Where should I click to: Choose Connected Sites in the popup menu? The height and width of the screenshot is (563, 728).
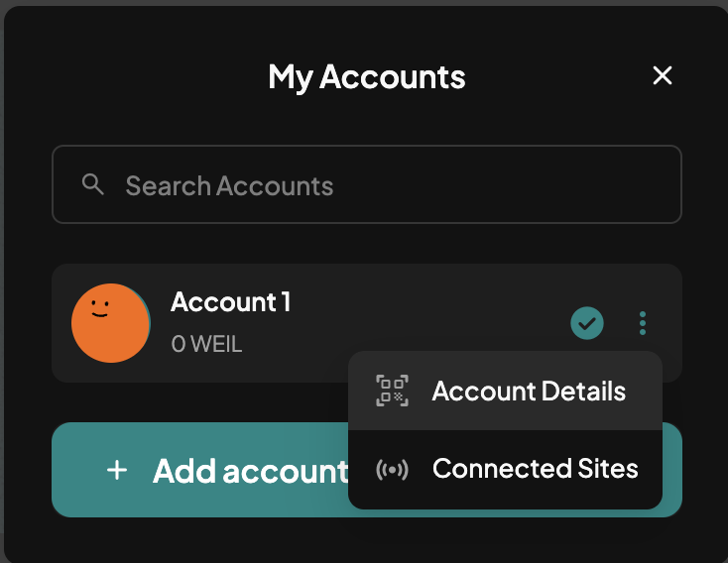(x=505, y=469)
